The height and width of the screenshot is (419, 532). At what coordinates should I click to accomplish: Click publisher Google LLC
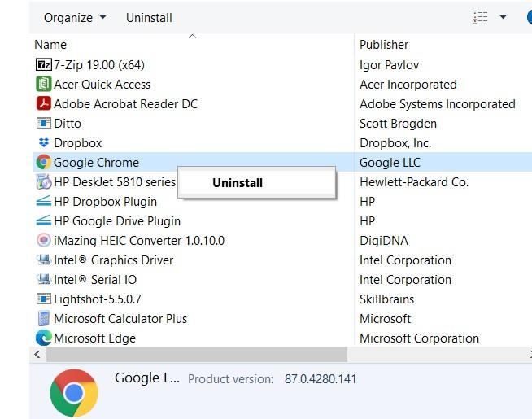pos(390,163)
